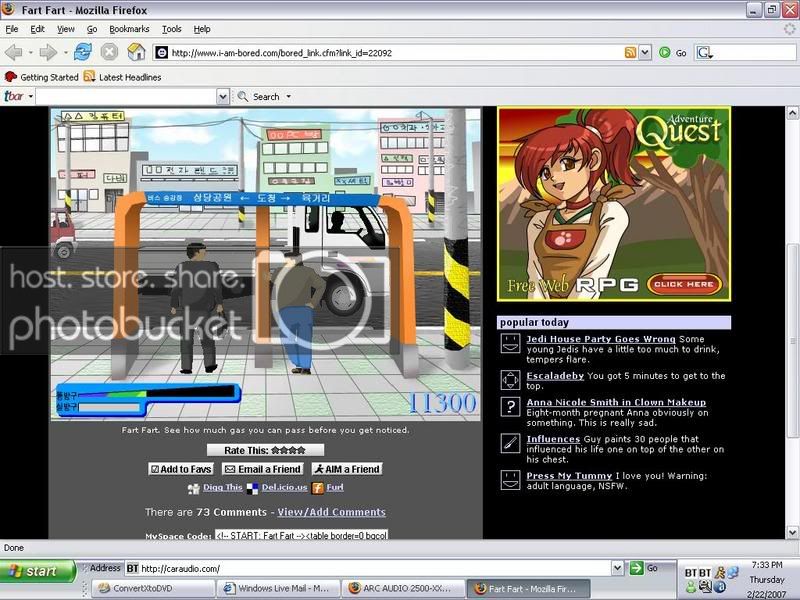
Task: Open the tbar logo dropdown arrow
Action: pyautogui.click(x=31, y=96)
